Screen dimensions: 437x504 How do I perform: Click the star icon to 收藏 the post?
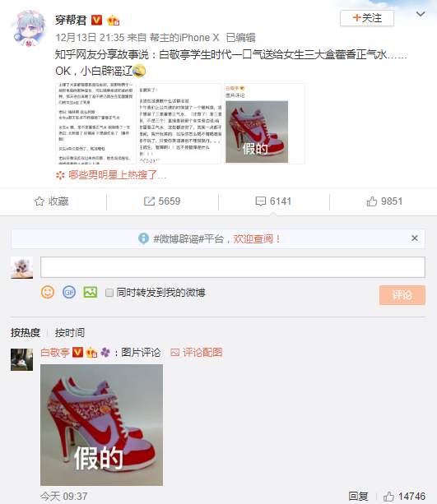40,201
